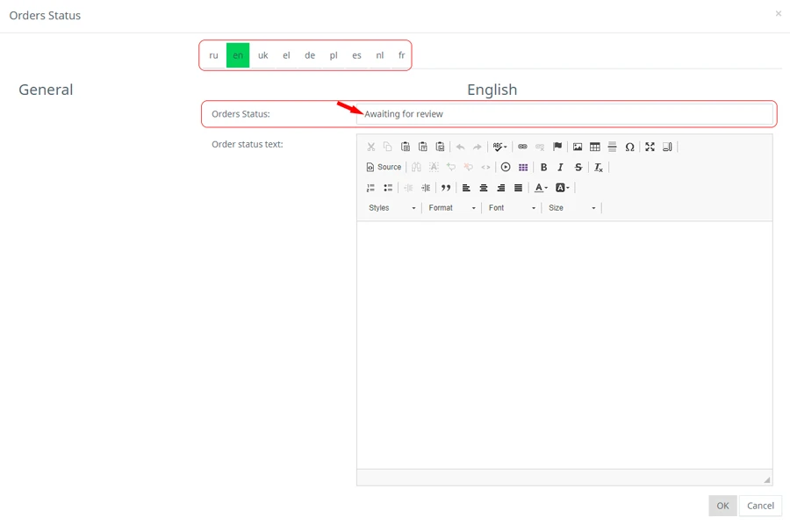Toggle bold formatting
790x532 pixels.
pos(543,168)
